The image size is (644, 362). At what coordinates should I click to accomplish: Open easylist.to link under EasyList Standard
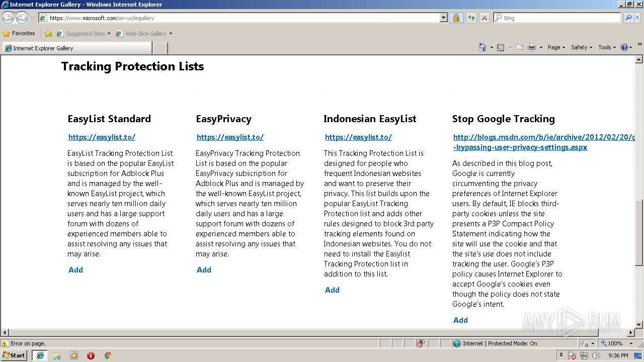(102, 137)
